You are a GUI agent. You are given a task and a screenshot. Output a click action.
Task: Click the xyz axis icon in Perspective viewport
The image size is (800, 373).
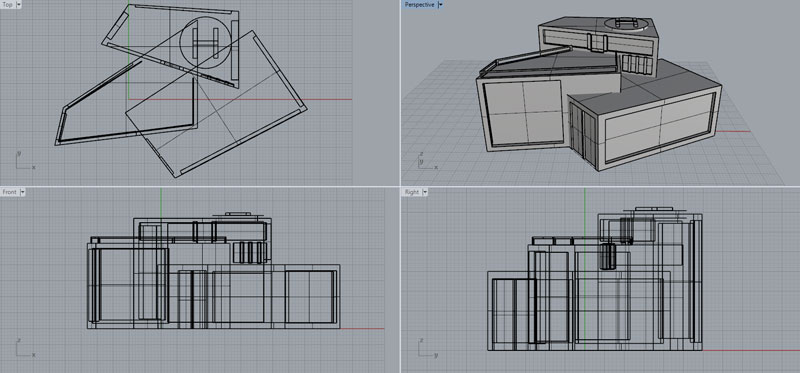pos(428,160)
